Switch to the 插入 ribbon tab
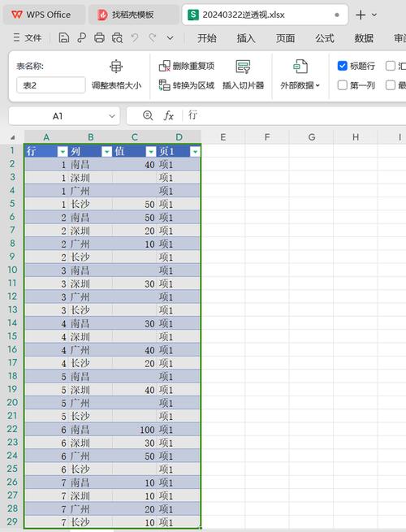This screenshot has width=406, height=532. 246,38
